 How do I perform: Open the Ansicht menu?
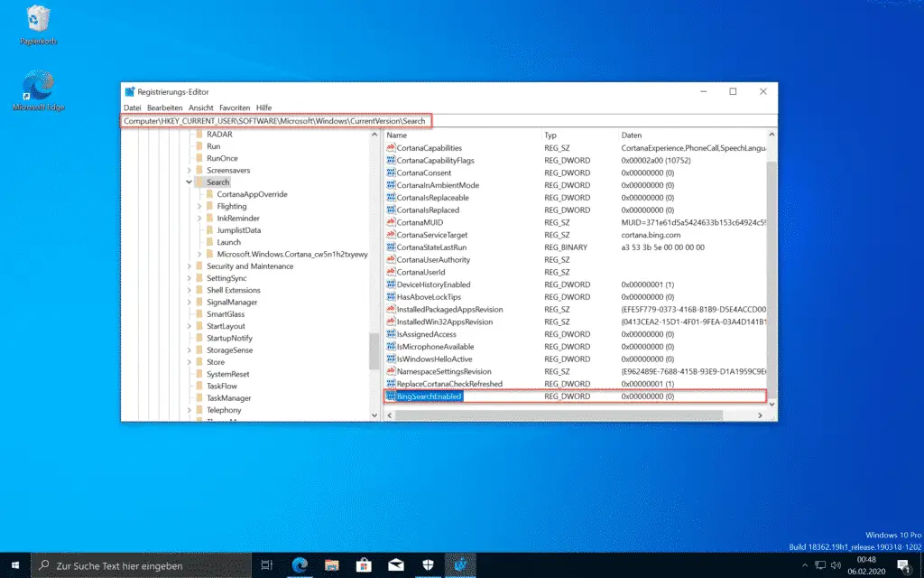[201, 108]
